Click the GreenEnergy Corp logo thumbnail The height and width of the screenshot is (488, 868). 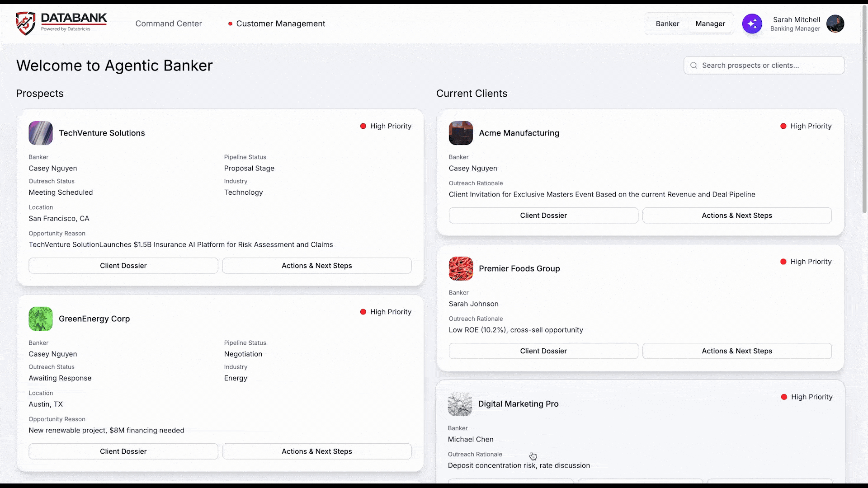[41, 319]
